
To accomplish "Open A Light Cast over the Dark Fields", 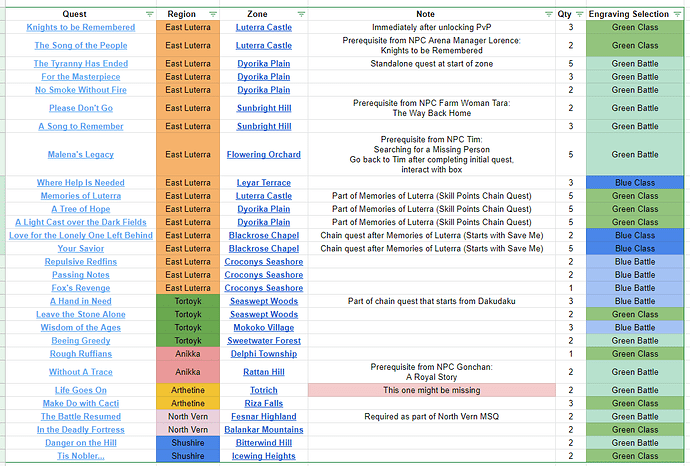I will tap(81, 222).
